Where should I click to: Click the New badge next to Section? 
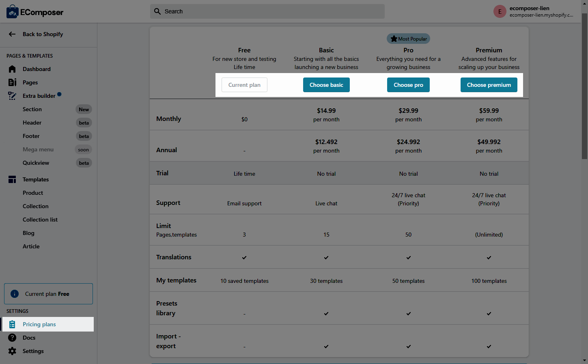pyautogui.click(x=84, y=109)
